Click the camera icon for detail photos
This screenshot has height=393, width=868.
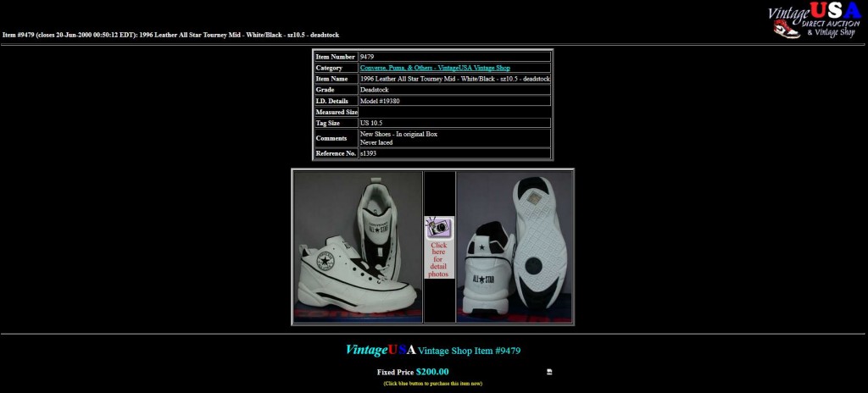[x=438, y=228]
